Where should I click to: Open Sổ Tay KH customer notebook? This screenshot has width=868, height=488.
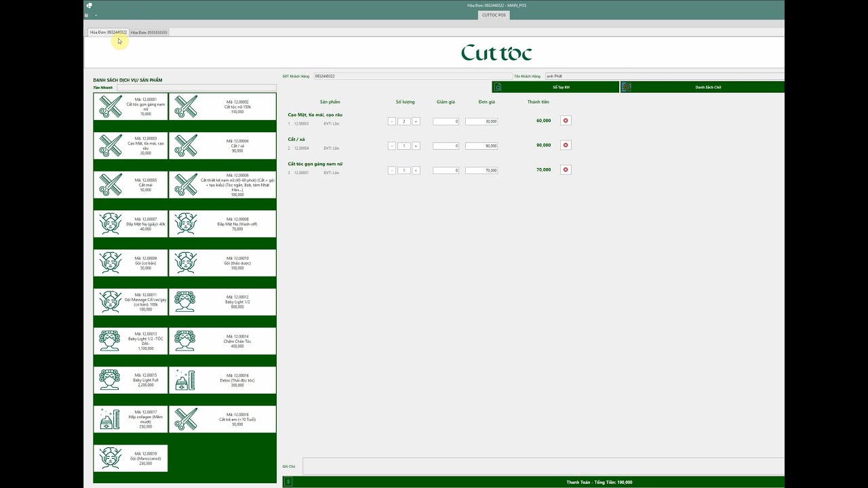click(x=555, y=87)
